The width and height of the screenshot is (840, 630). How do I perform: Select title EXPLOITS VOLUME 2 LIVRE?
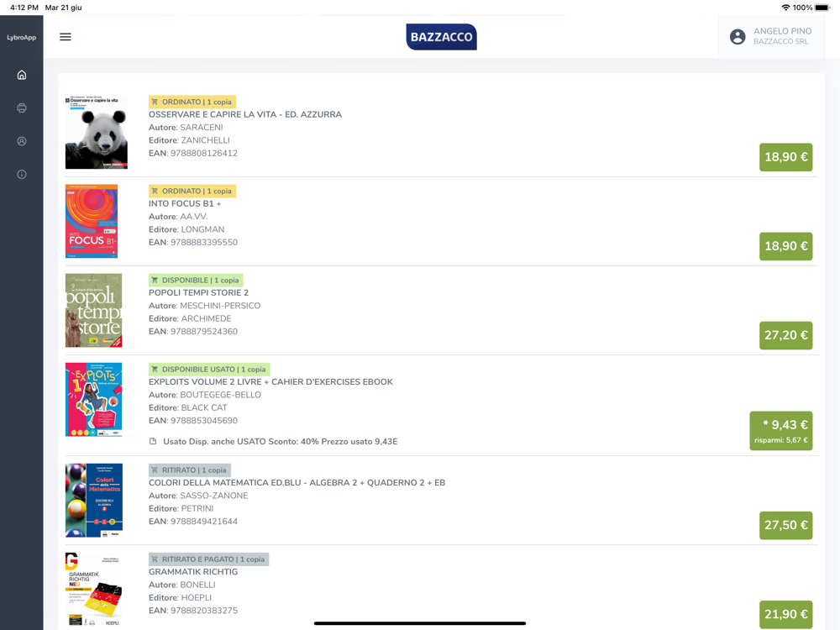(271, 382)
